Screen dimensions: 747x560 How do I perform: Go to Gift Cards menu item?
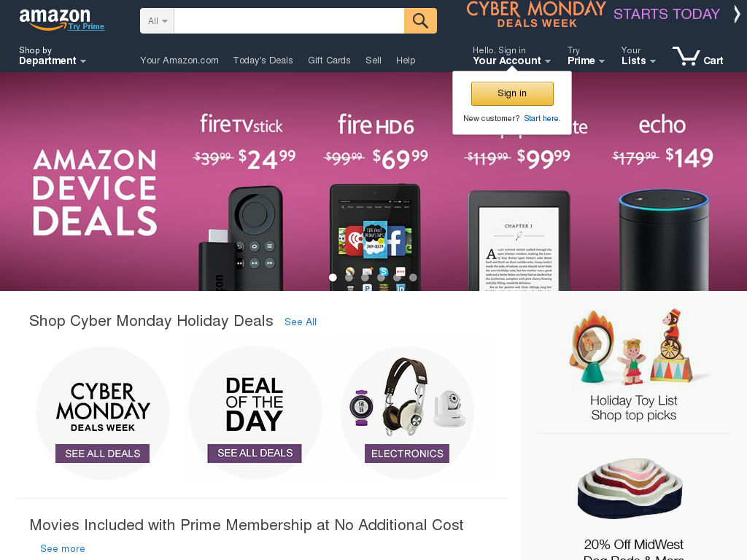329,61
